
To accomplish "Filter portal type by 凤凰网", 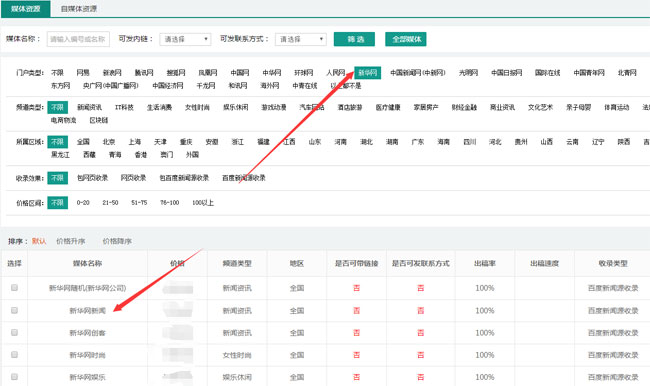I will 208,73.
